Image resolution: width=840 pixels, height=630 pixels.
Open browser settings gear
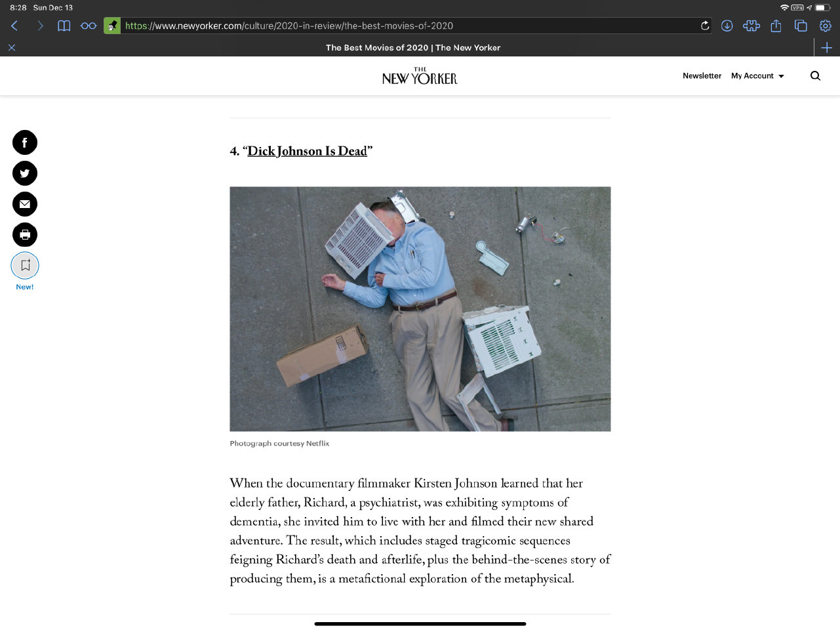pyautogui.click(x=826, y=26)
